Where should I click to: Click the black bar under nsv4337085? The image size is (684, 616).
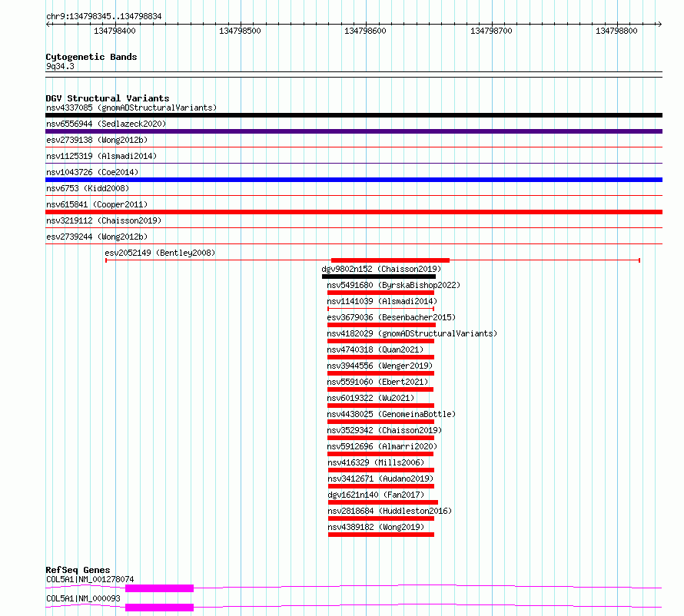(354, 115)
